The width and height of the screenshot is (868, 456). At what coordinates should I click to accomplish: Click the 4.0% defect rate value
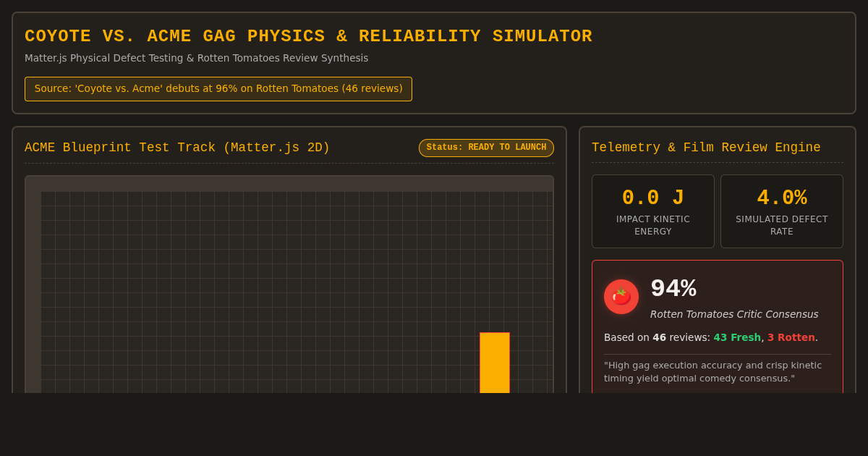click(x=782, y=198)
